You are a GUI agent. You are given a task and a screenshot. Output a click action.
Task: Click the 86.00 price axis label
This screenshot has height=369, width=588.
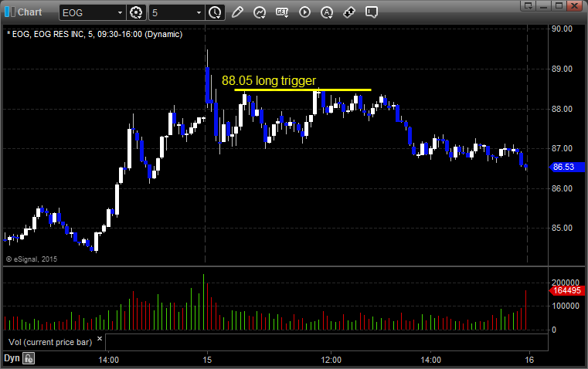562,188
